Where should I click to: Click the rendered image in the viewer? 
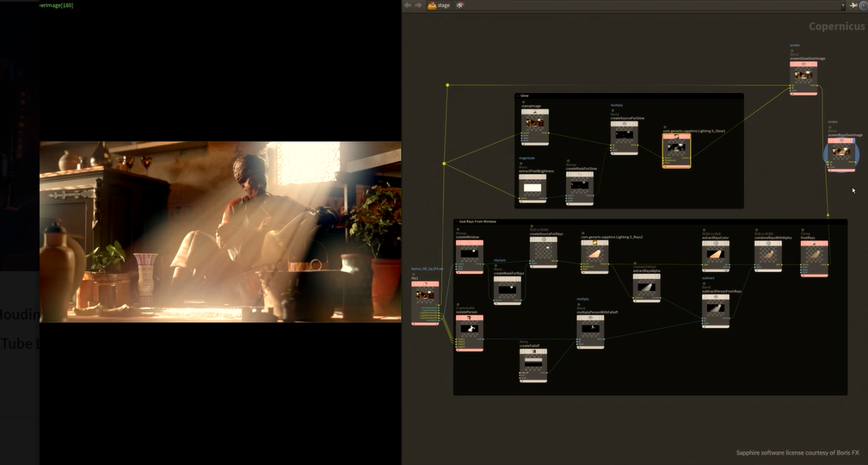click(220, 232)
